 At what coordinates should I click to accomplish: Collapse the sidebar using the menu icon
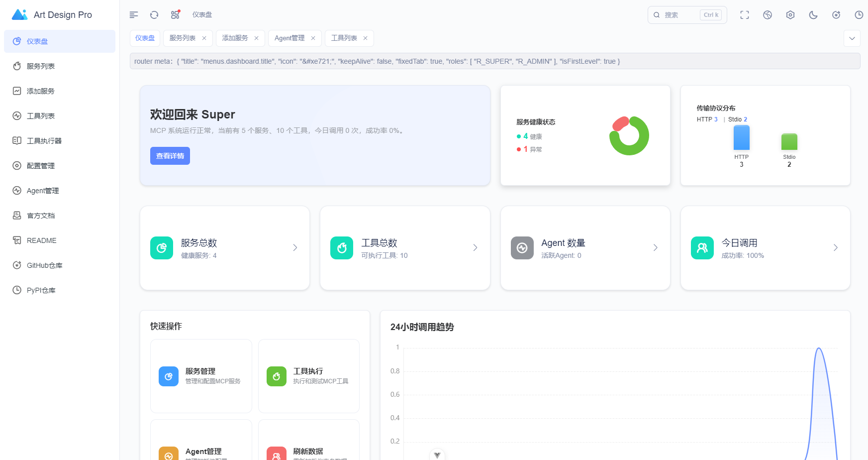coord(134,15)
